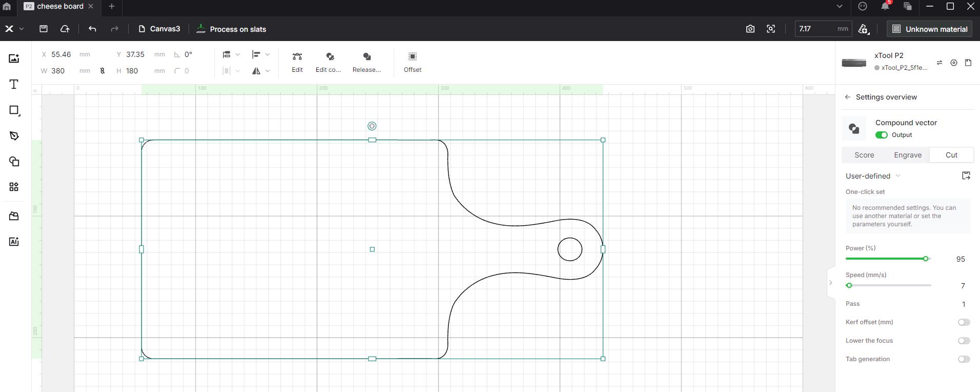980x392 pixels.
Task: Click the Undo arrow icon
Action: (92, 29)
